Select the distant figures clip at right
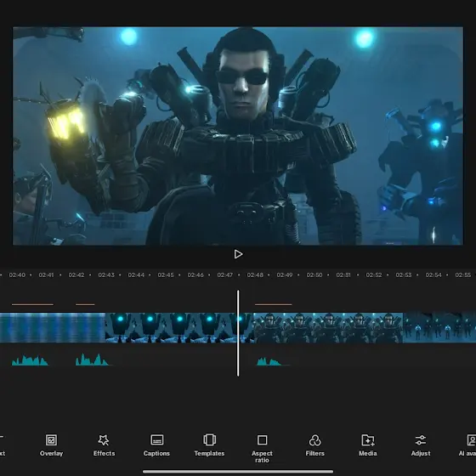This screenshot has width=476, height=476. click(x=439, y=328)
